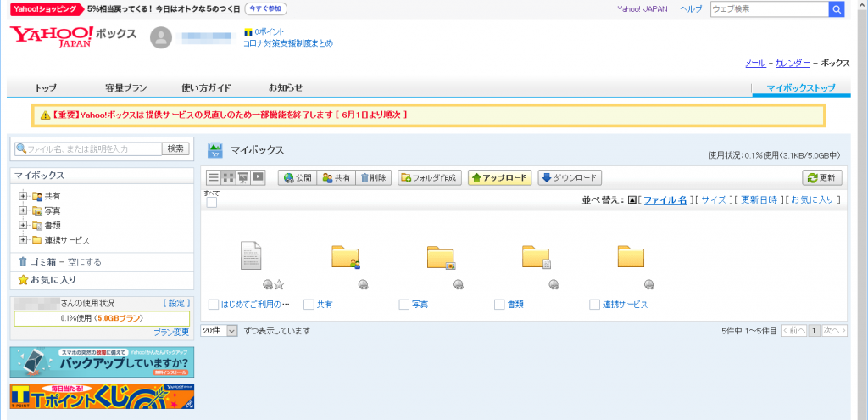Click the web search magnifier button
This screenshot has height=420, width=868.
[x=836, y=9]
